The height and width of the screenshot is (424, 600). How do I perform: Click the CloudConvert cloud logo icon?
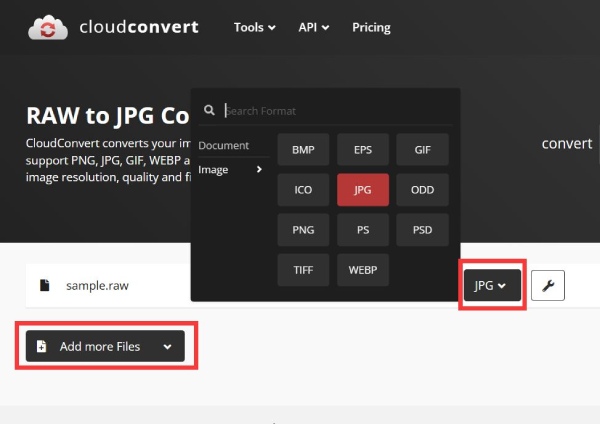48,28
